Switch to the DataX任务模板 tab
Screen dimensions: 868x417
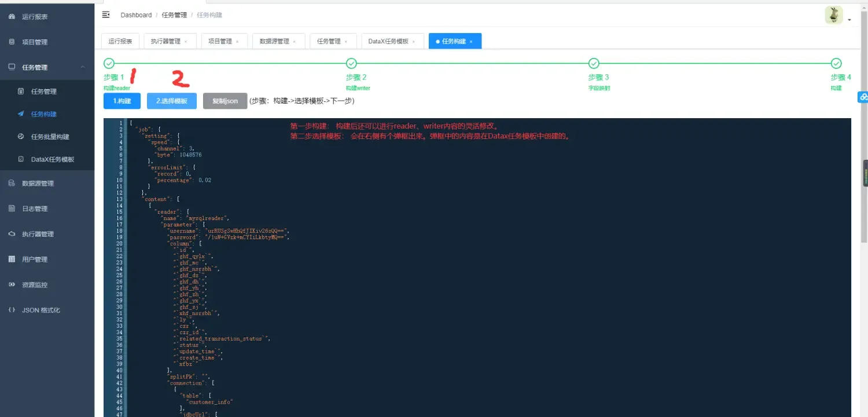[x=388, y=41]
